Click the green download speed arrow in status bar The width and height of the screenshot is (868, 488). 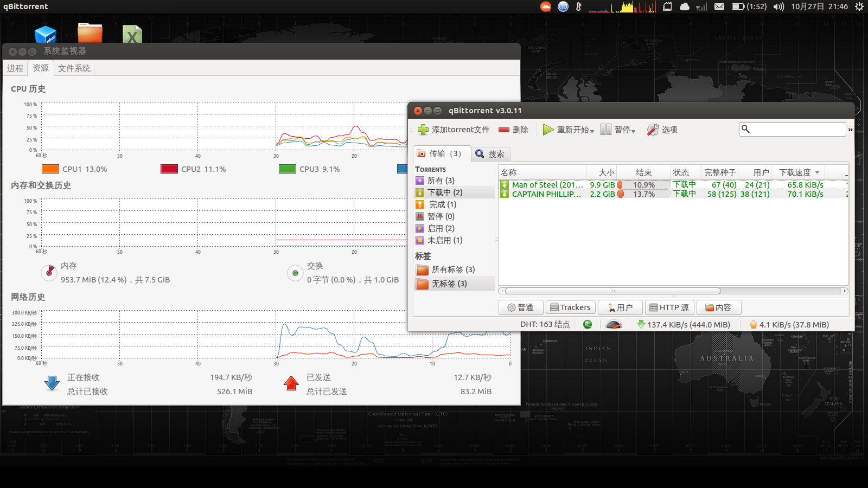641,324
